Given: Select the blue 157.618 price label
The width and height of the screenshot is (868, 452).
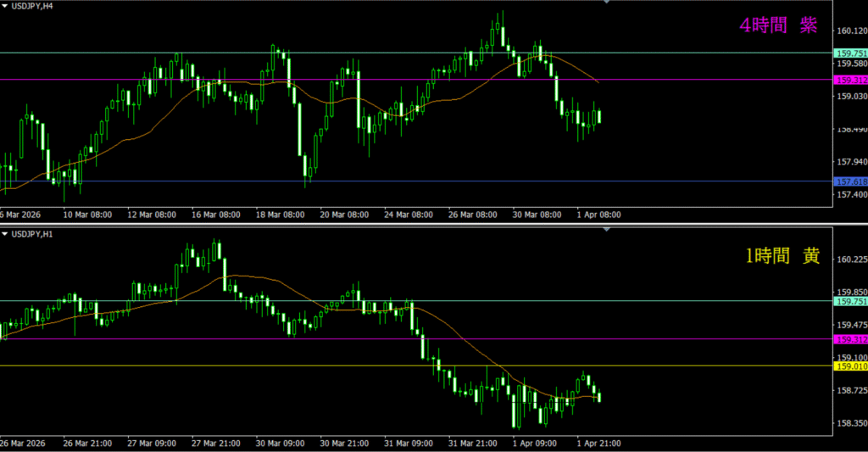Looking at the screenshot, I should click(x=850, y=181).
